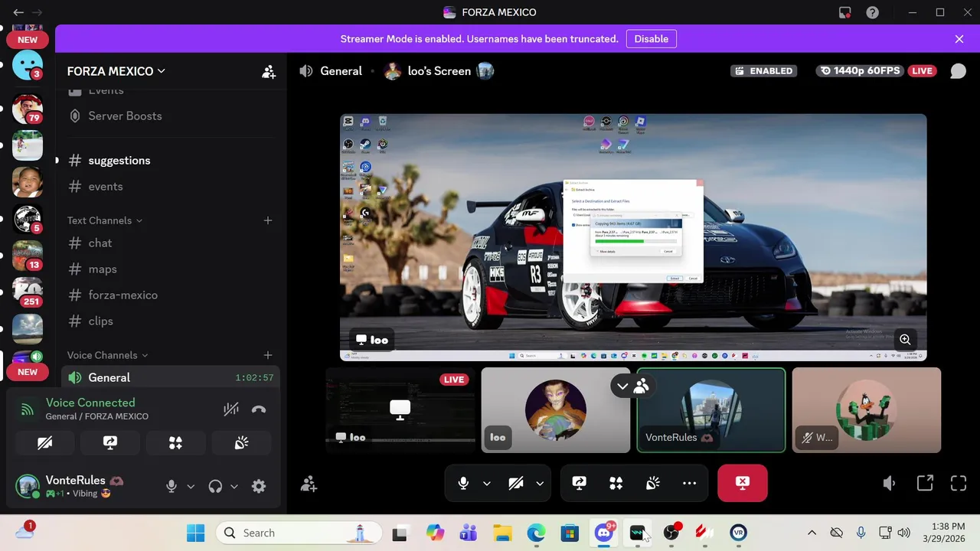
Task: Disable Streamer Mode
Action: [652, 39]
